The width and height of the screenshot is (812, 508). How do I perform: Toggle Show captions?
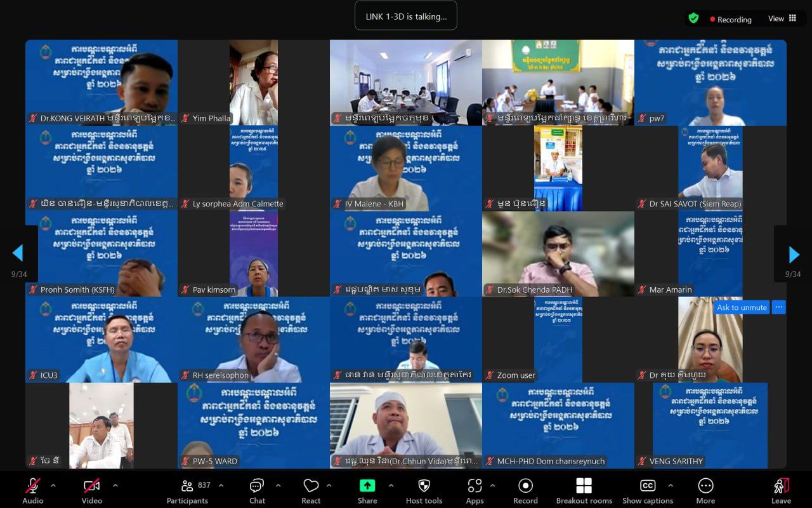tap(647, 486)
